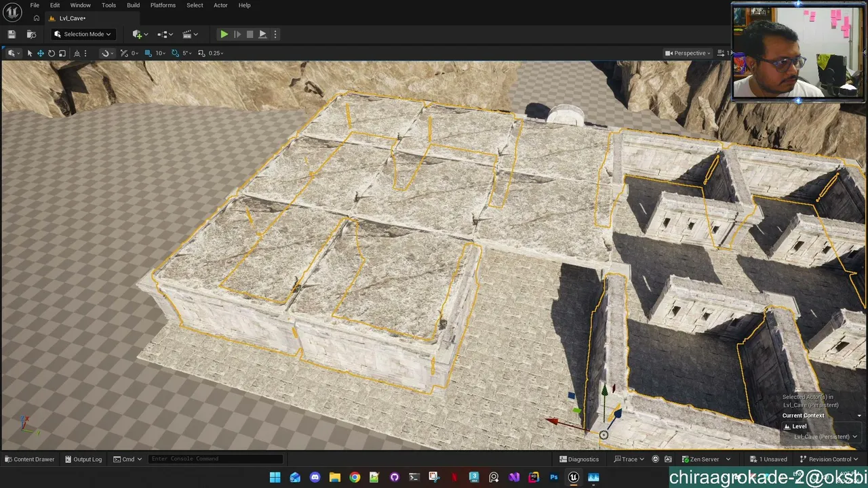The height and width of the screenshot is (488, 868).
Task: Toggle surface snapping icon
Action: (x=124, y=53)
